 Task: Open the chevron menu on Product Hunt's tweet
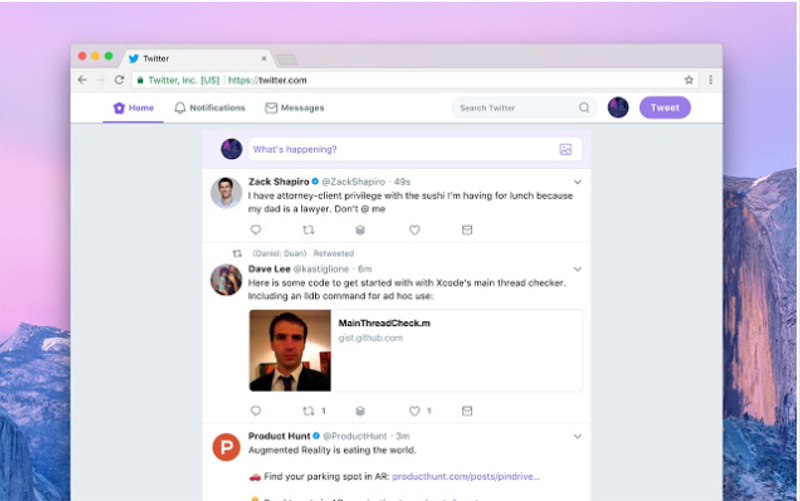coord(577,436)
